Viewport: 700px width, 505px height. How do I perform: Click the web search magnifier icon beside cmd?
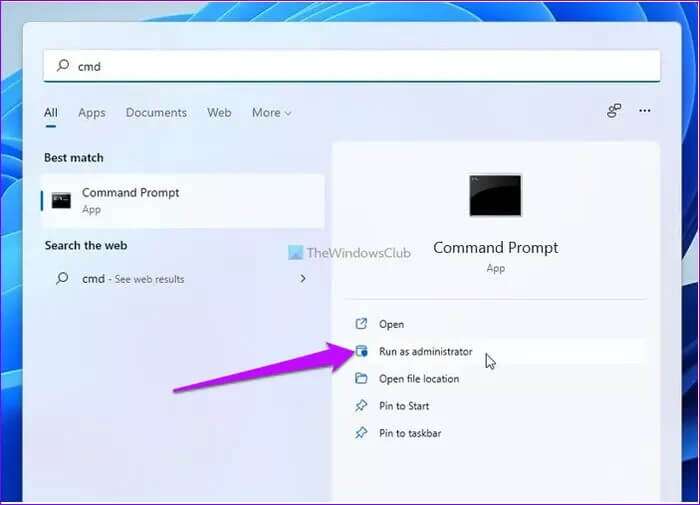[62, 279]
